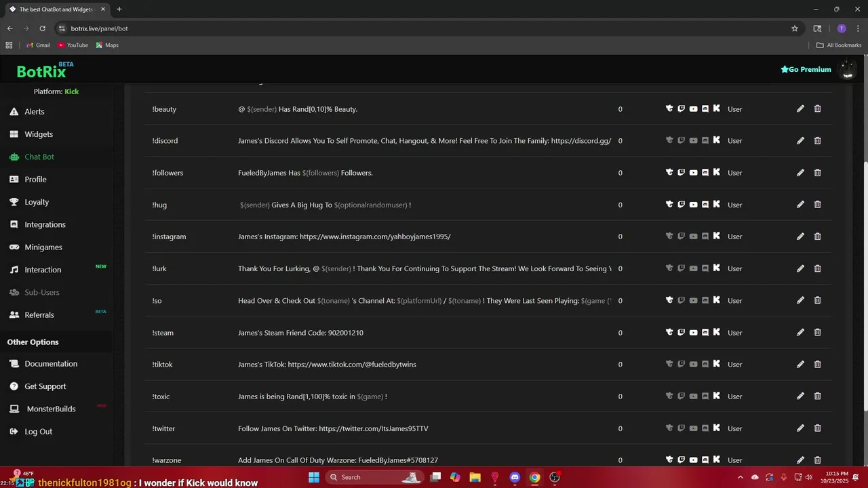Click the Referrals people icon in sidebar
This screenshot has width=868, height=488.
click(14, 314)
